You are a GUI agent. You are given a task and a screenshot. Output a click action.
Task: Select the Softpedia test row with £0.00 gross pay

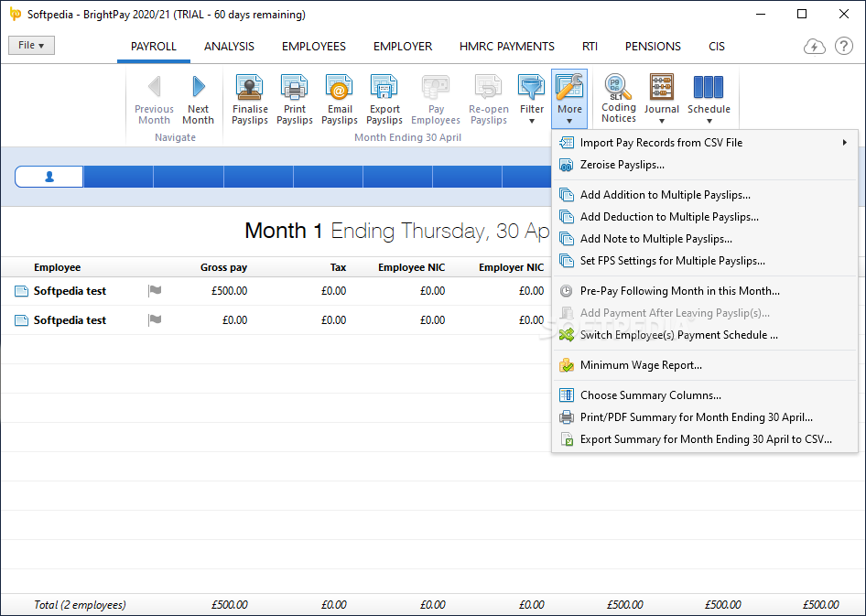point(276,320)
